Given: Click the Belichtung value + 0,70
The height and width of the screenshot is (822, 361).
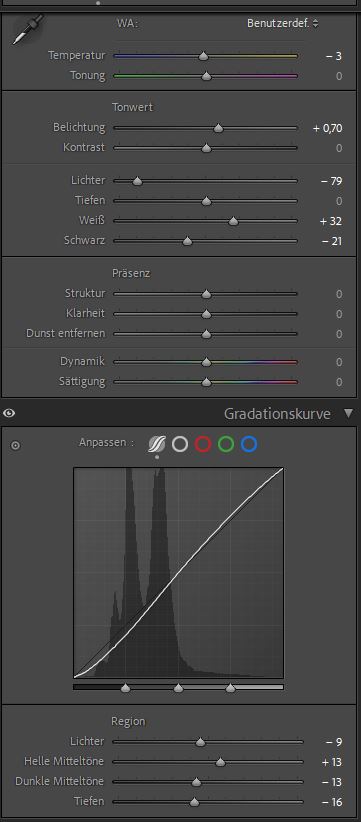Looking at the screenshot, I should 327,128.
